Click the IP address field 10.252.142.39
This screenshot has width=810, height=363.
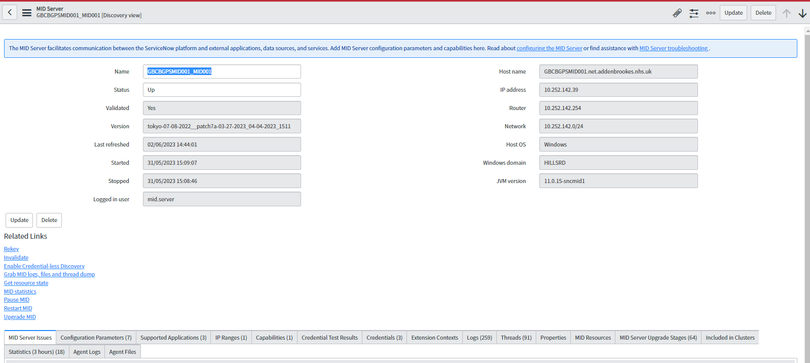point(618,90)
